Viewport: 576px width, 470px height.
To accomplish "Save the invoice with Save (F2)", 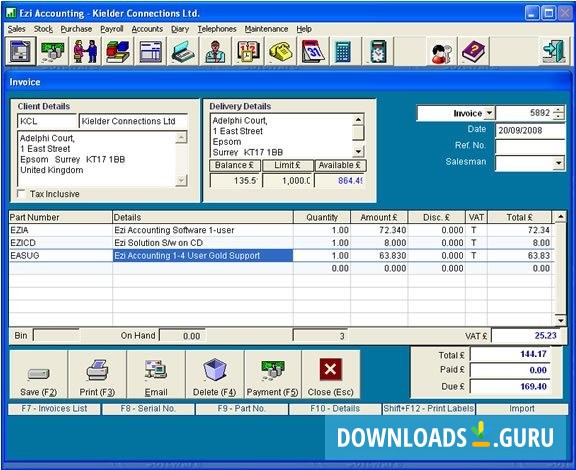I will (x=39, y=374).
